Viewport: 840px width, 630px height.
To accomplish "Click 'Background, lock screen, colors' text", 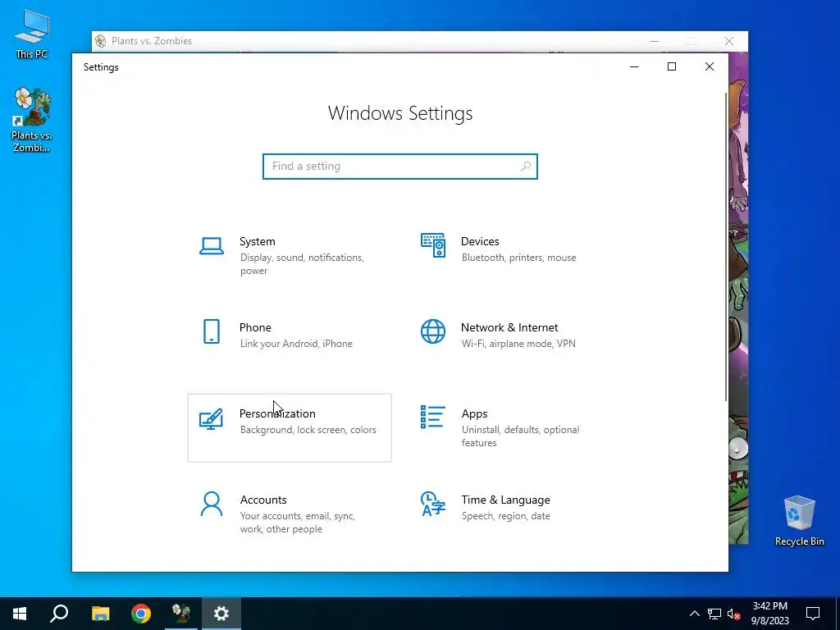I will click(308, 430).
